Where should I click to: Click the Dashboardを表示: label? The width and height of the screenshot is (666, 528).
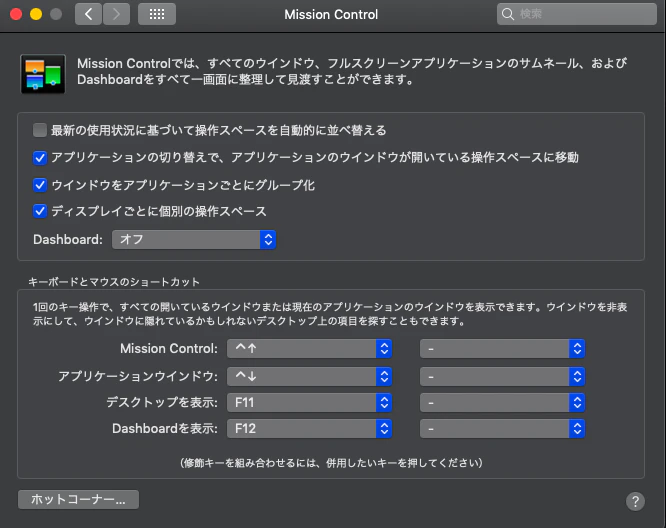pos(165,429)
